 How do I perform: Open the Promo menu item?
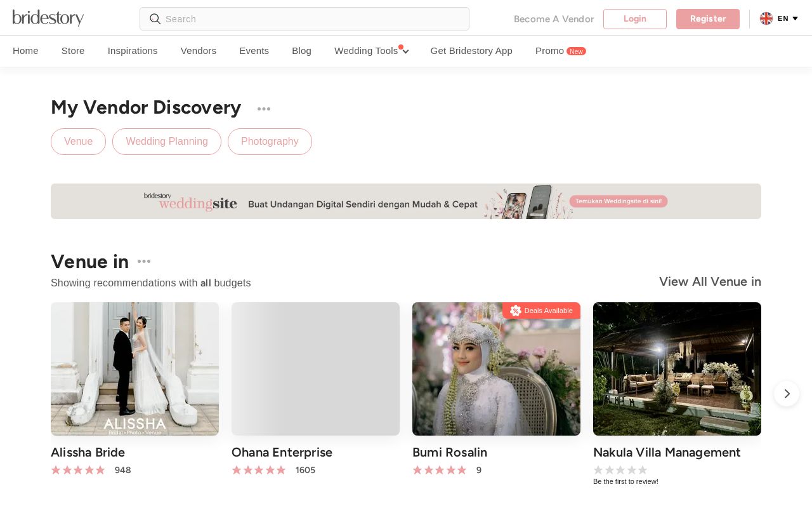549,51
